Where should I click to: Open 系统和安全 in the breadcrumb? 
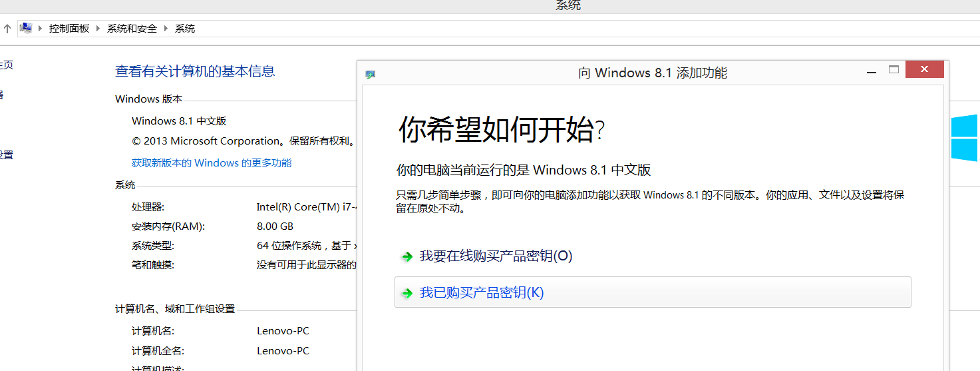[132, 29]
